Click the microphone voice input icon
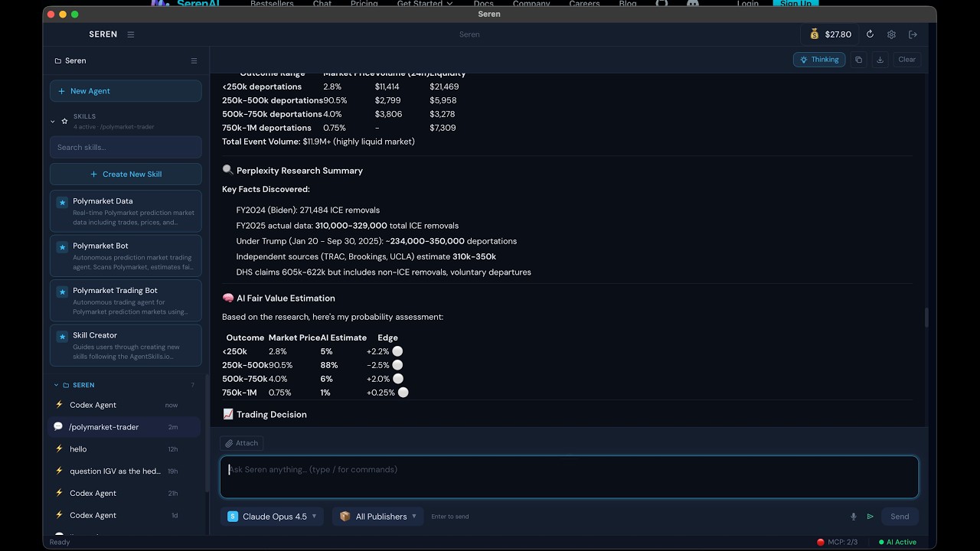The height and width of the screenshot is (551, 980). pos(854,517)
